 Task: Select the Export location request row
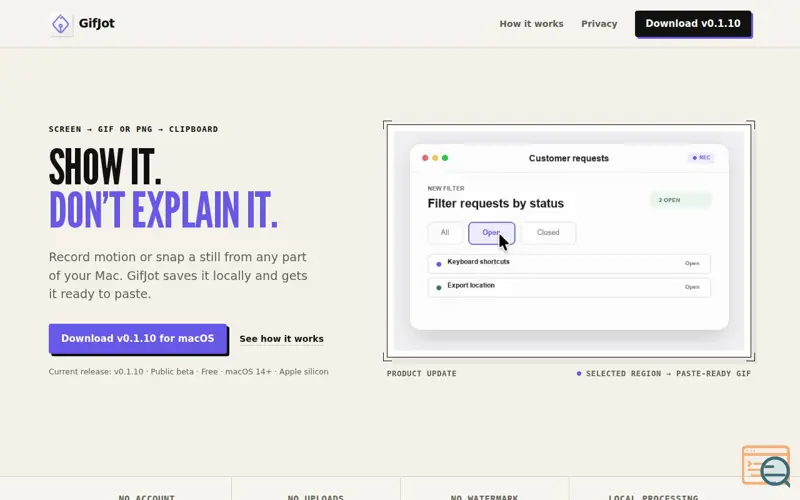pos(569,287)
